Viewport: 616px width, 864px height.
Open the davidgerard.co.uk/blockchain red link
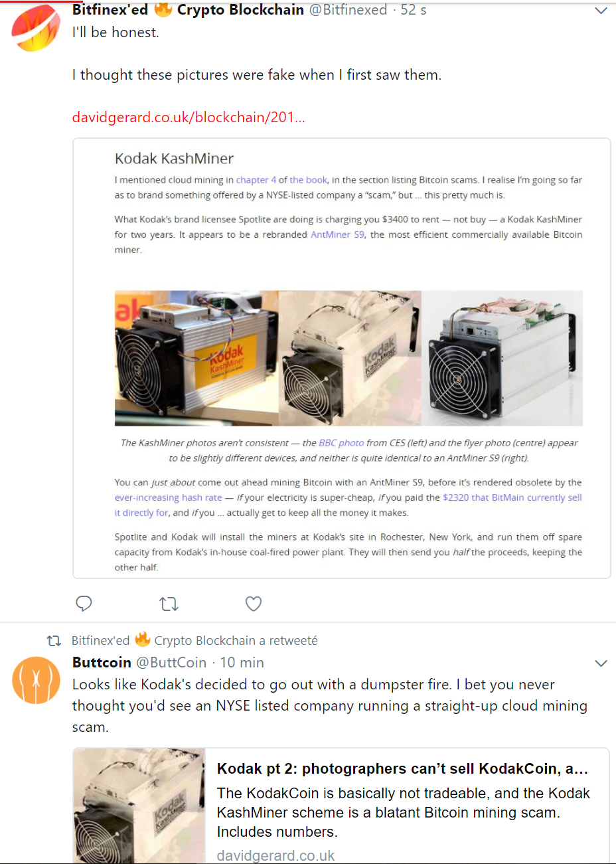[189, 118]
